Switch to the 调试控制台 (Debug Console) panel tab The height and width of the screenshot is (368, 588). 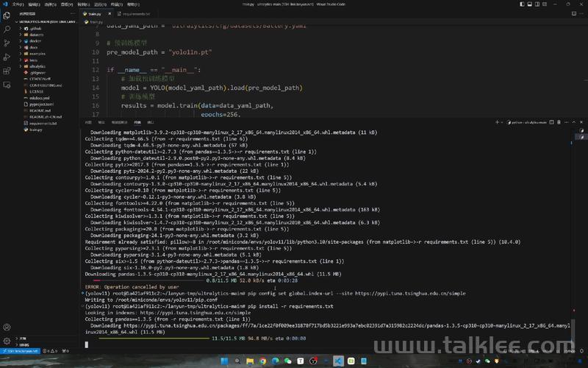point(119,122)
